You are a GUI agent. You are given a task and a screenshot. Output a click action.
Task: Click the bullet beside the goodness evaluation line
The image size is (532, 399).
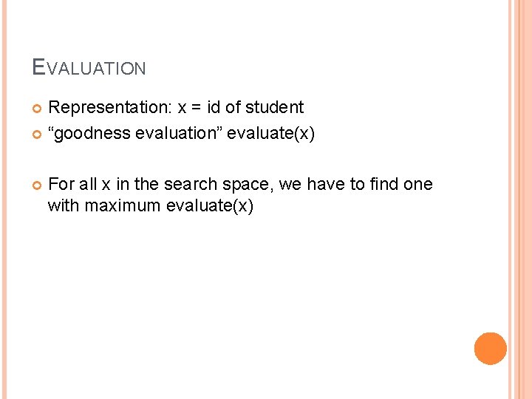(37, 134)
